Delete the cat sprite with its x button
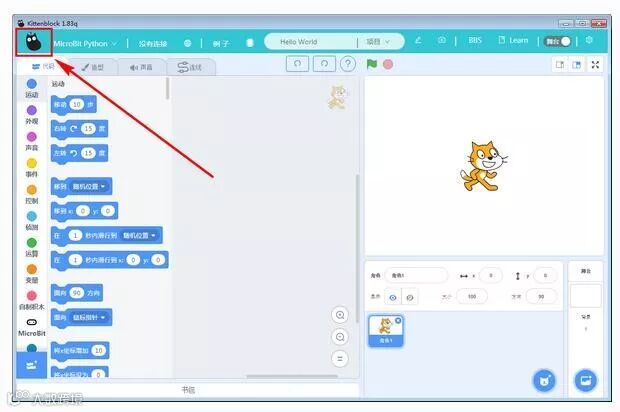The width and height of the screenshot is (620, 412). (x=398, y=320)
